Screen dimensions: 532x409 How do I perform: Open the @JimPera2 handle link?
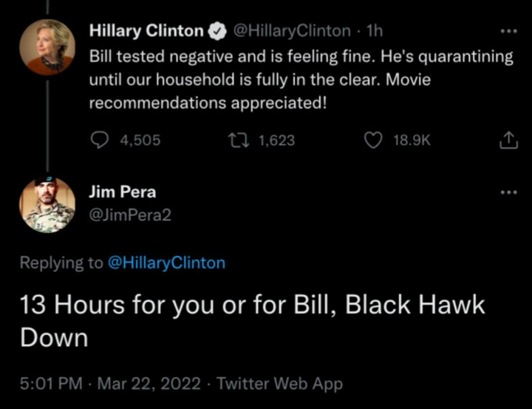pyautogui.click(x=130, y=214)
